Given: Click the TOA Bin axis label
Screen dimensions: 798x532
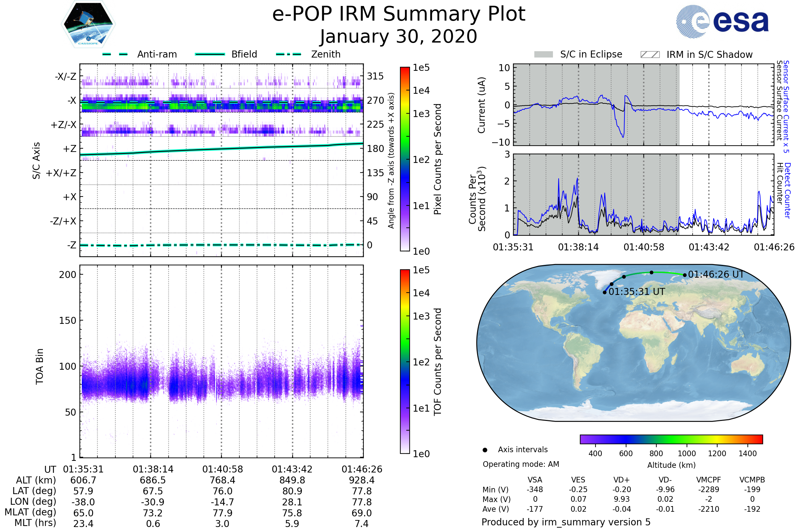Looking at the screenshot, I should (x=40, y=366).
